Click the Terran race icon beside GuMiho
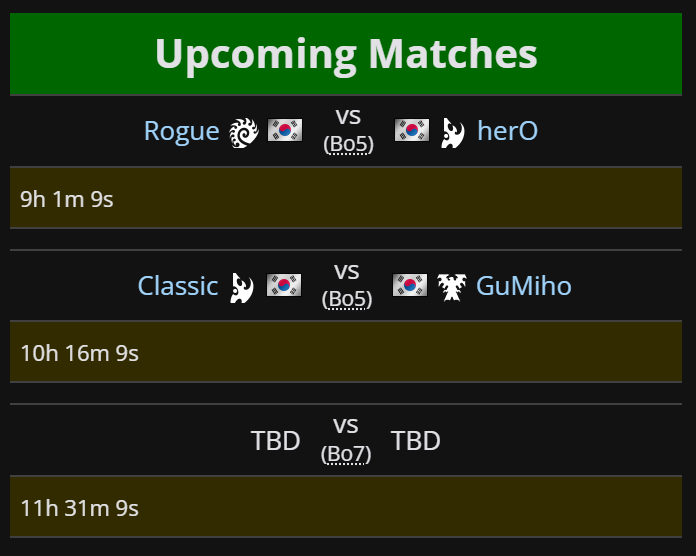The width and height of the screenshot is (696, 556). coord(452,287)
